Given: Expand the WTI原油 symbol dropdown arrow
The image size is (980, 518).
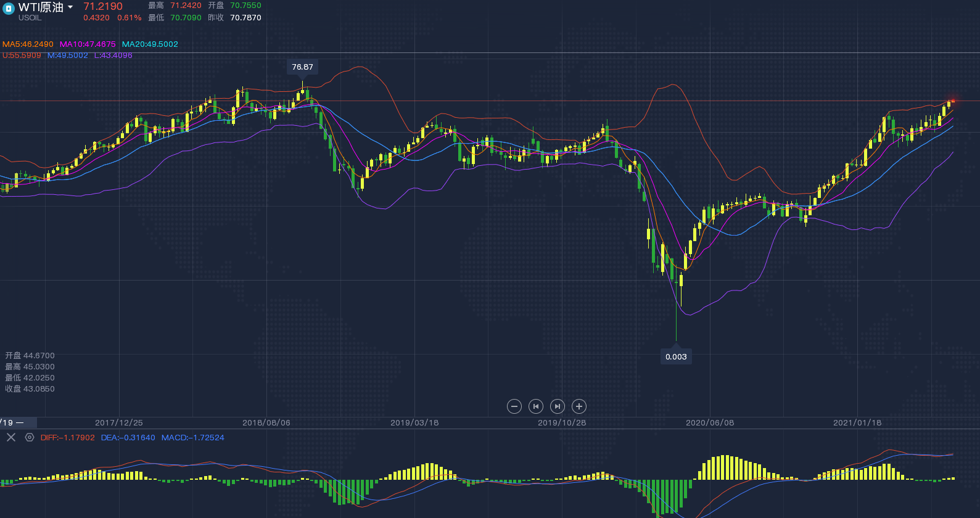Looking at the screenshot, I should [x=70, y=7].
